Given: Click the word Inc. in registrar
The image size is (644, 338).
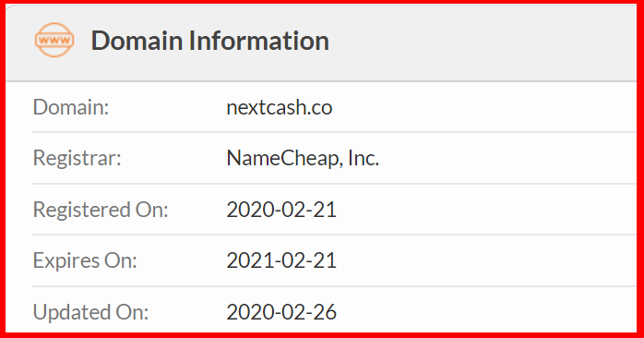Looking at the screenshot, I should pos(364,158).
